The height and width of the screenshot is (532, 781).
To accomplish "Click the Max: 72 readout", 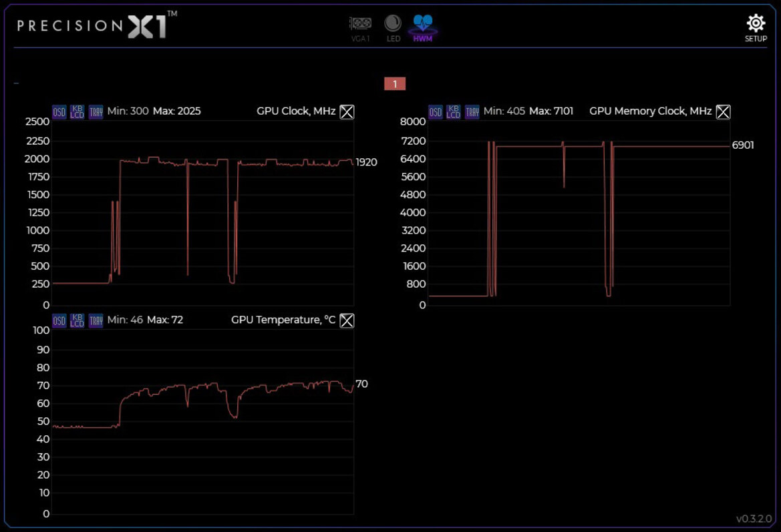I will coord(165,320).
